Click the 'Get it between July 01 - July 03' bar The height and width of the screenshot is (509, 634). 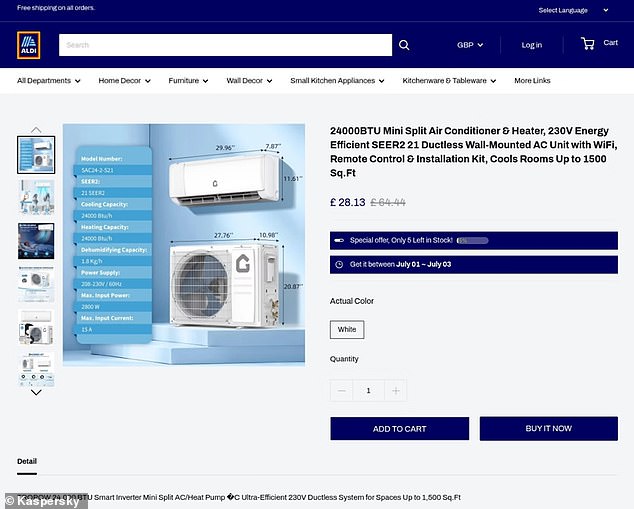tap(474, 264)
